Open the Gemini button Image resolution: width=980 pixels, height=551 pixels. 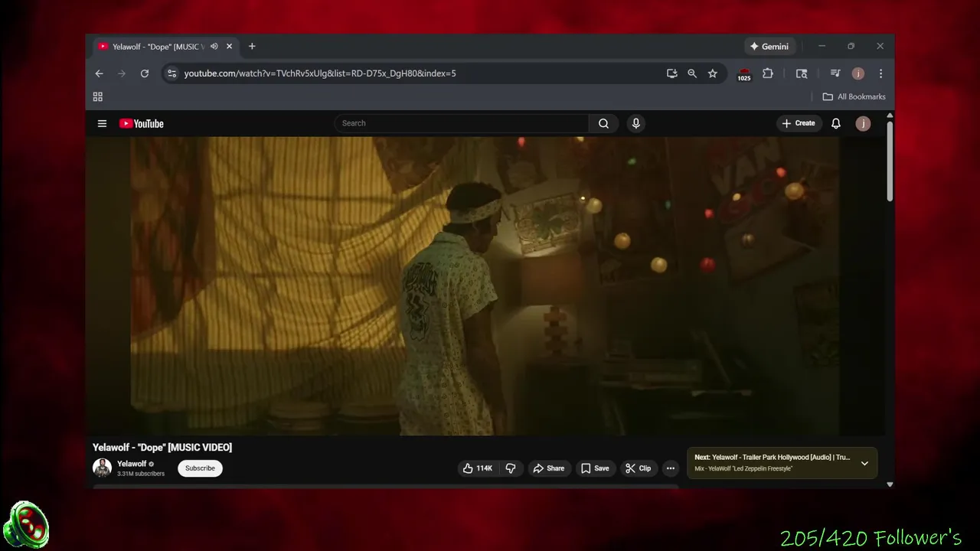tap(769, 47)
